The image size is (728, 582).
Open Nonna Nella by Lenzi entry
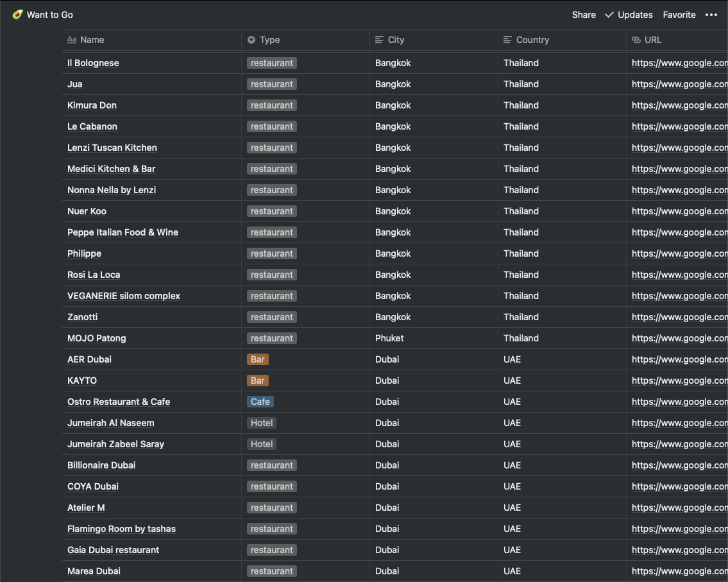tap(112, 190)
